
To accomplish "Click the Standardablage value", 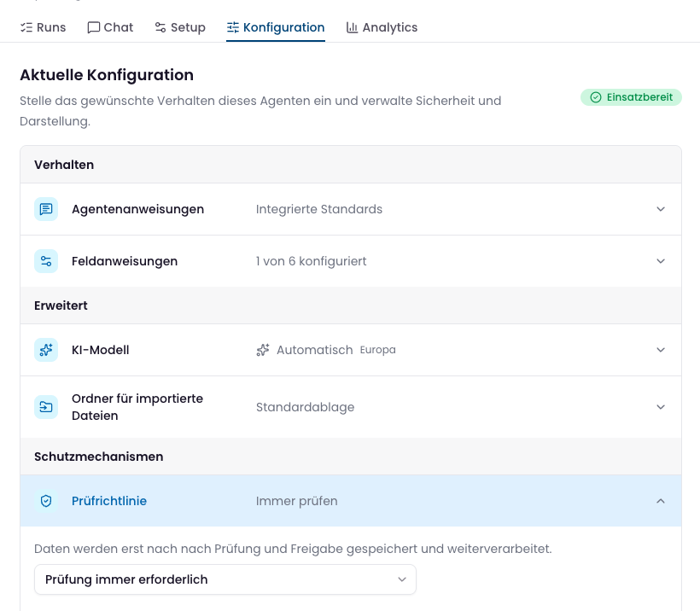I will (x=306, y=407).
